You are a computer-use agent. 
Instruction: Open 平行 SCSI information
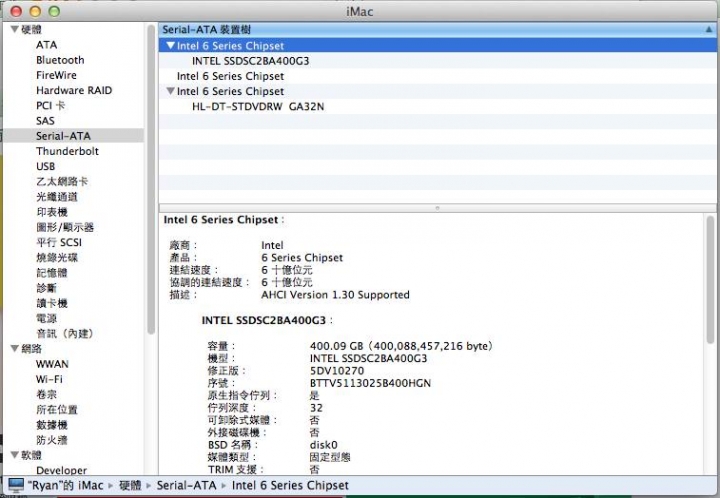(59, 242)
